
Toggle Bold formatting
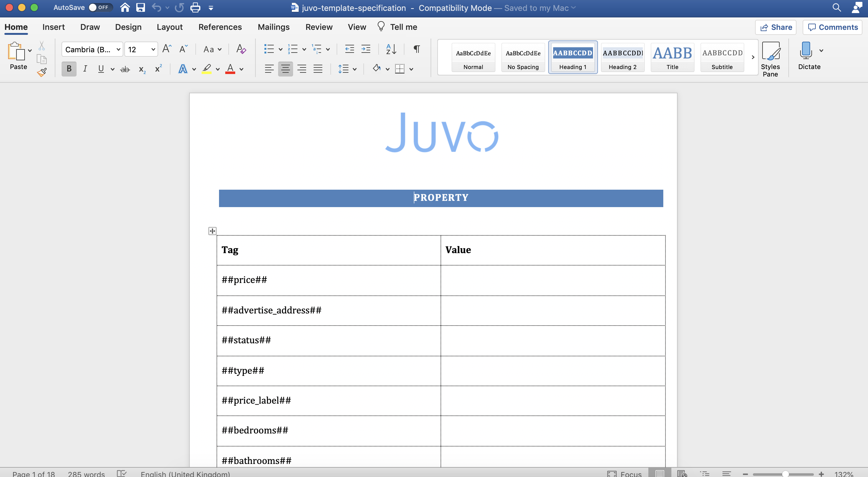point(69,69)
